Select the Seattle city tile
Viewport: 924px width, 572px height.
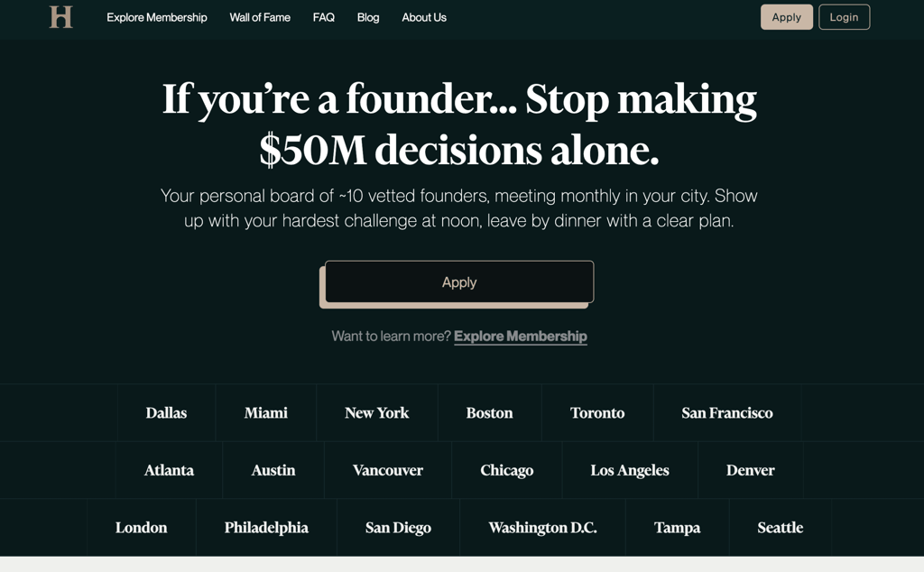[x=781, y=527]
